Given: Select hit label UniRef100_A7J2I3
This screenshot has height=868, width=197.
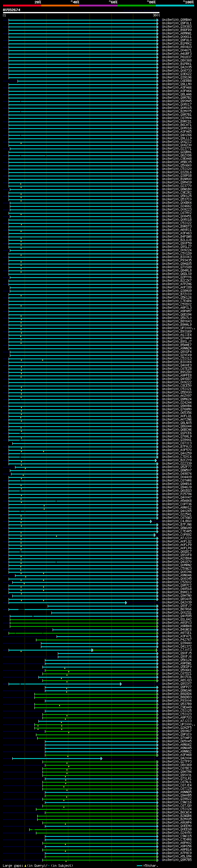Looking at the screenshot, I should point(177,721).
